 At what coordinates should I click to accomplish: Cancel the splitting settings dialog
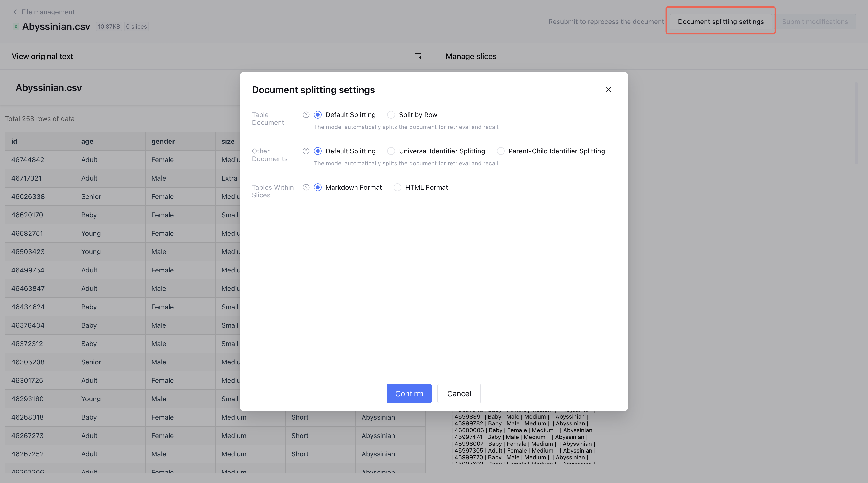coord(459,393)
